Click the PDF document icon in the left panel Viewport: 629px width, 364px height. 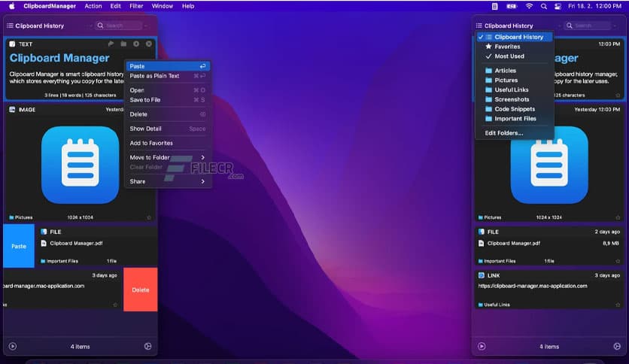click(x=44, y=244)
